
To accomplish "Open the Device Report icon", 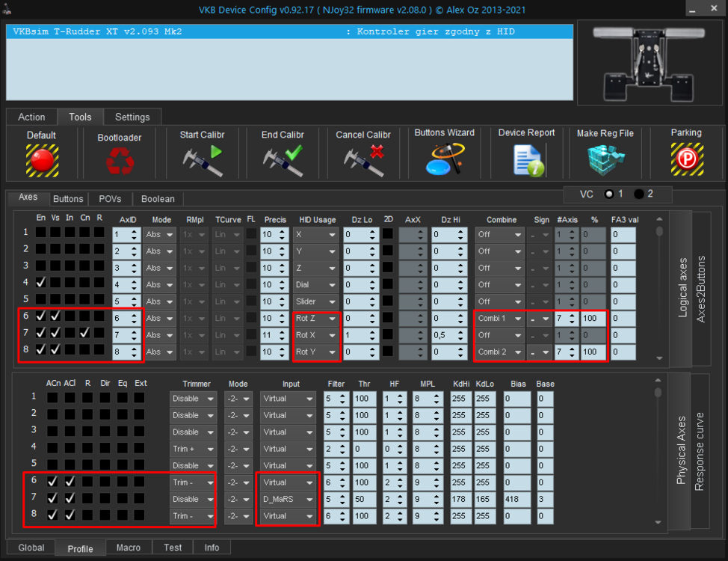I will click(526, 160).
